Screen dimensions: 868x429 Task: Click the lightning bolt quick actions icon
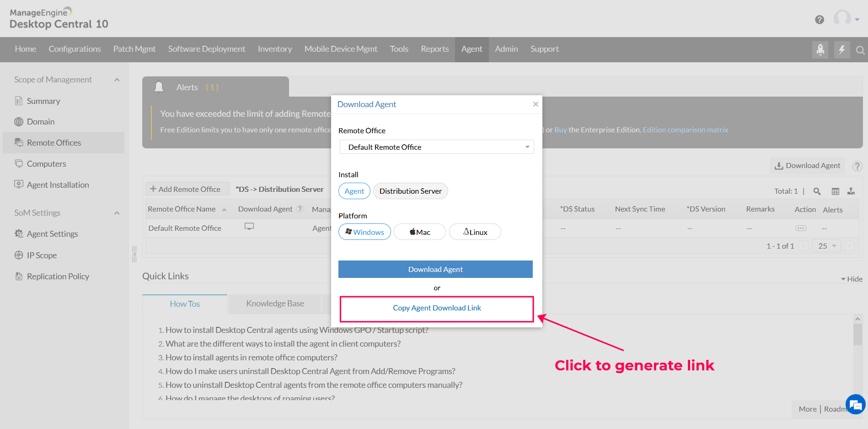click(841, 49)
